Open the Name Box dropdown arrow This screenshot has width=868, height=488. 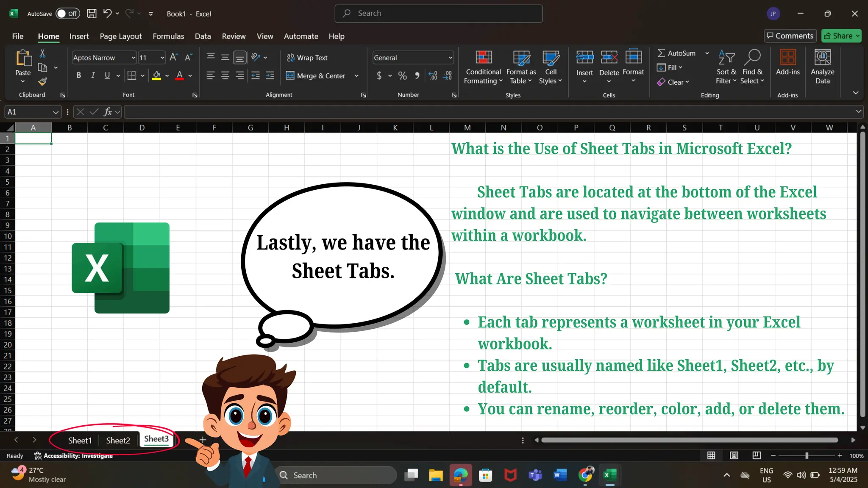55,112
